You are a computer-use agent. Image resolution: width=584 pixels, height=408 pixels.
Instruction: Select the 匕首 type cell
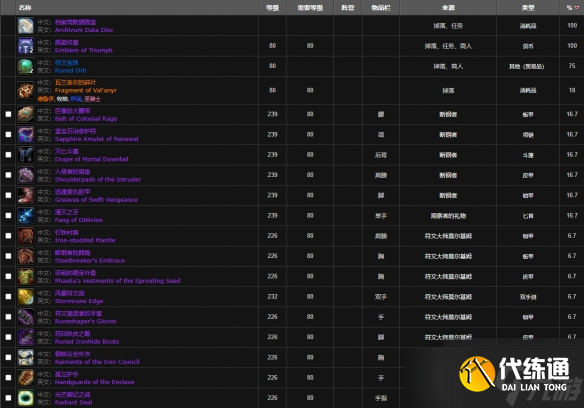pos(528,216)
